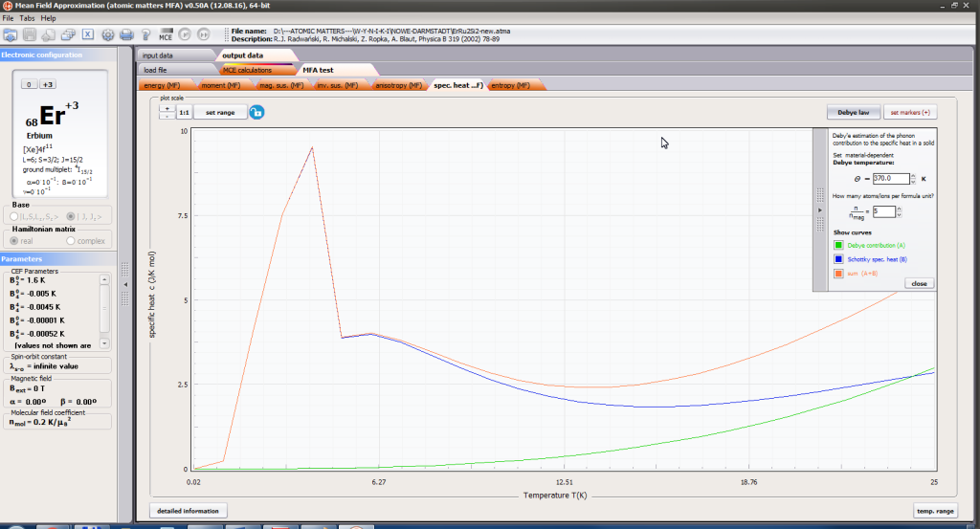
Task: Increase the Debye temperature with the up spinner
Action: (x=913, y=175)
